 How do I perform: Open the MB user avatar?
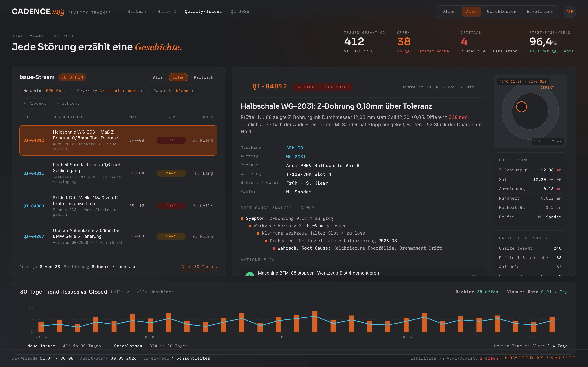(x=570, y=12)
